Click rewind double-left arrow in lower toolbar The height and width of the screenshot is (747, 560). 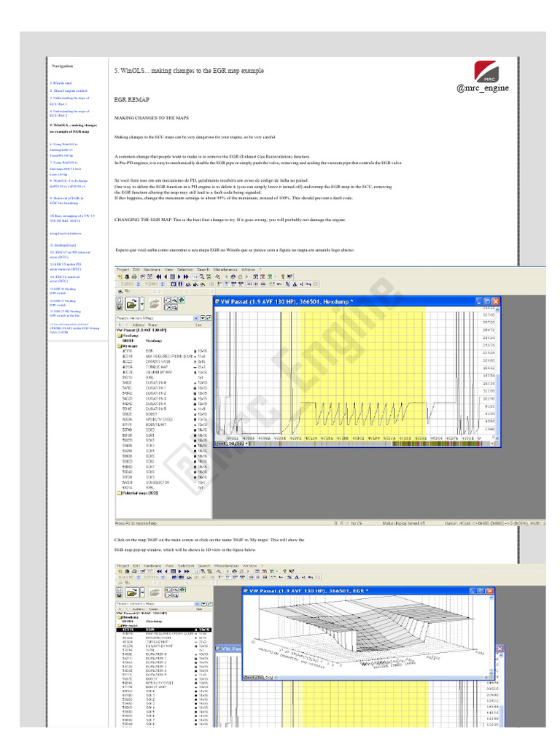point(159,570)
